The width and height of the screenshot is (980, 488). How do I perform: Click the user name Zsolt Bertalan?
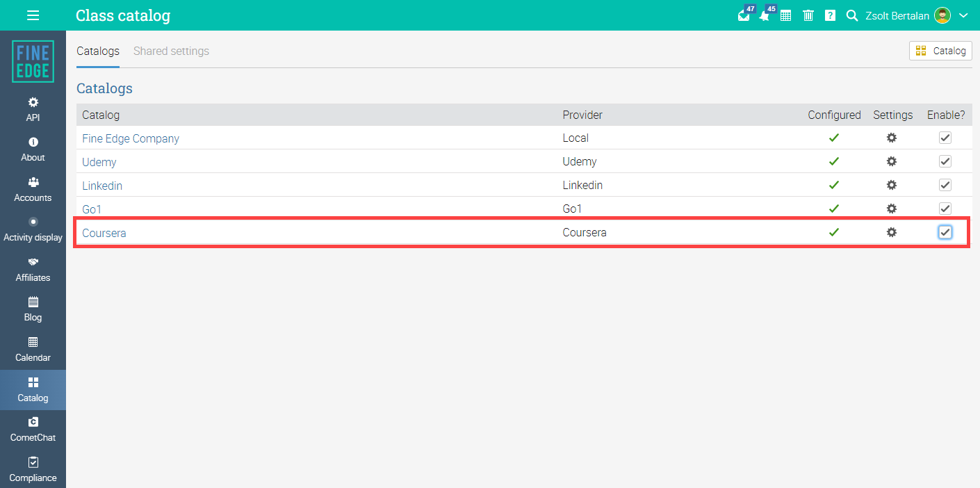[897, 15]
